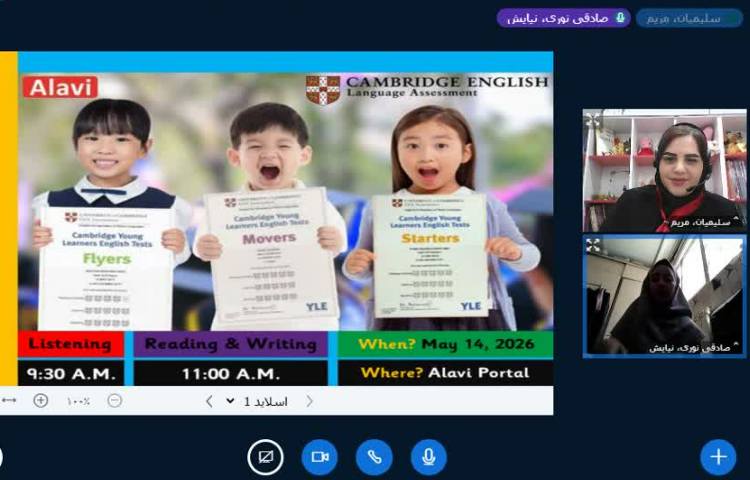Click the 100% zoom level text
Viewport: 750px width, 480px height.
tap(78, 402)
